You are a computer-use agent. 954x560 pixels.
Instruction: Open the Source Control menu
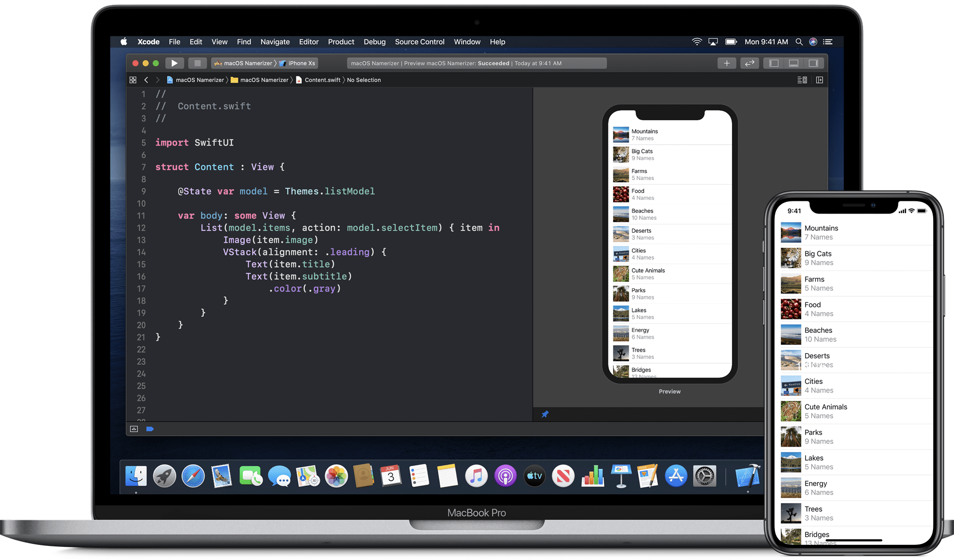coord(420,42)
